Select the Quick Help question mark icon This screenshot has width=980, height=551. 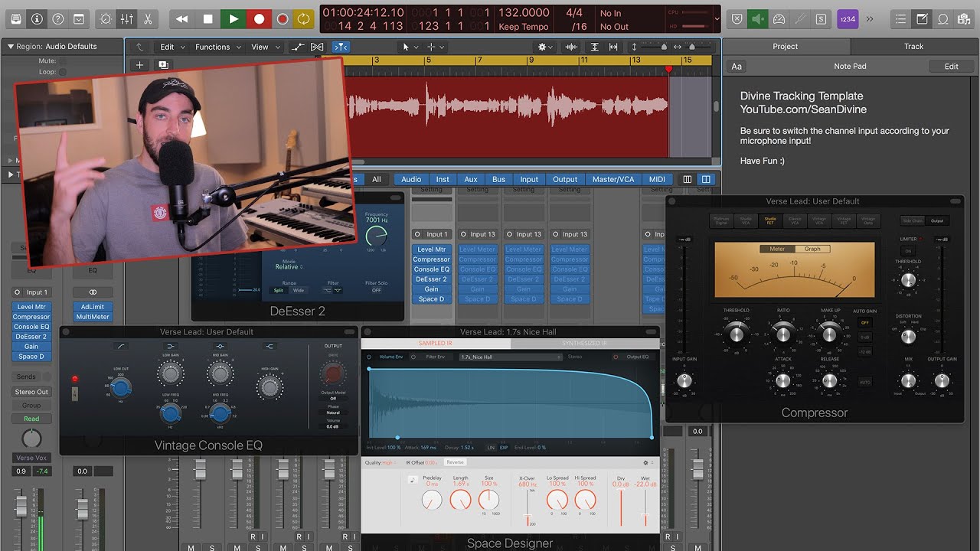[58, 18]
